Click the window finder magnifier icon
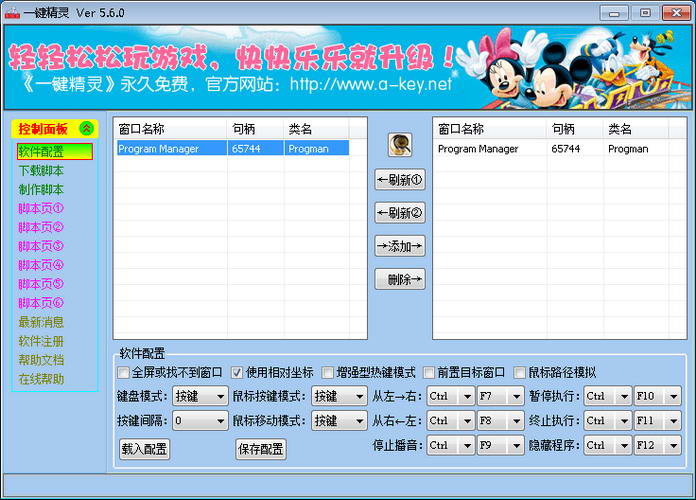This screenshot has width=696, height=500. pos(400,145)
